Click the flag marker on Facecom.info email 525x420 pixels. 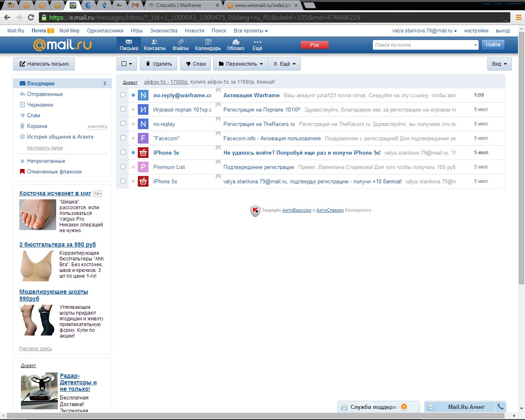(x=218, y=134)
